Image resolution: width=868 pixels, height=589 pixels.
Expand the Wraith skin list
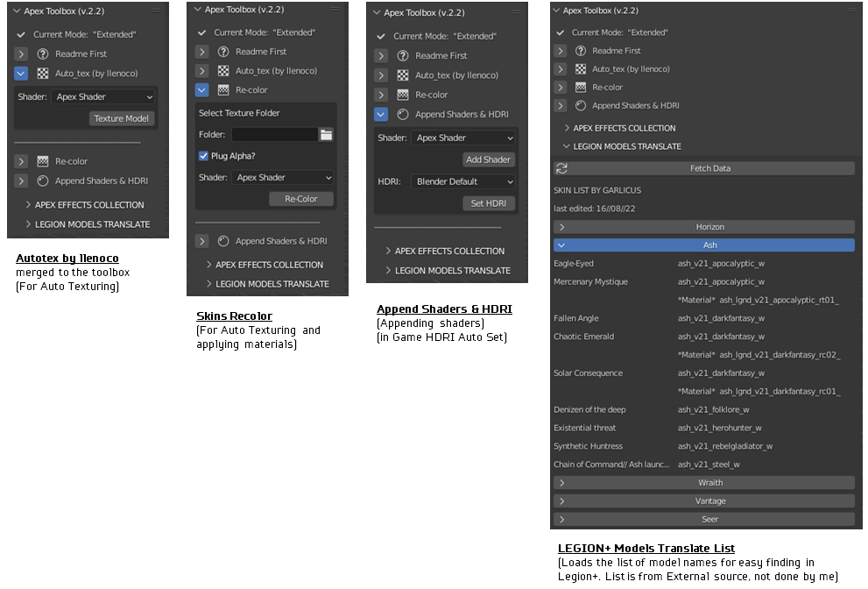(x=704, y=483)
